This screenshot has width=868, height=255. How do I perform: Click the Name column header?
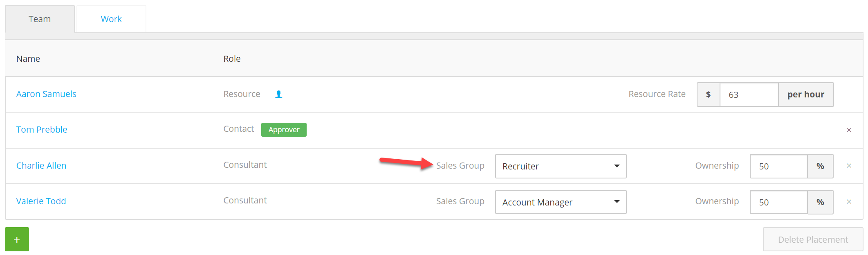[x=28, y=59]
